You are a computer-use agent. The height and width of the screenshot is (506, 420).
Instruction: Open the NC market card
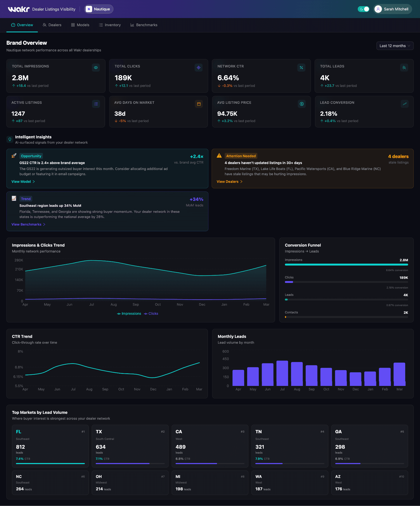50,483
